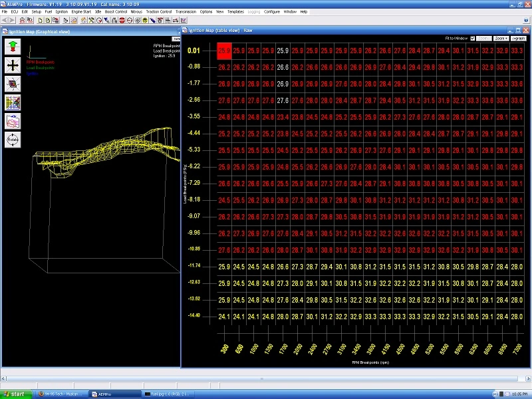The width and height of the screenshot is (532, 399).
Task: Click the -14.40 load breakpoint label
Action: (194, 315)
